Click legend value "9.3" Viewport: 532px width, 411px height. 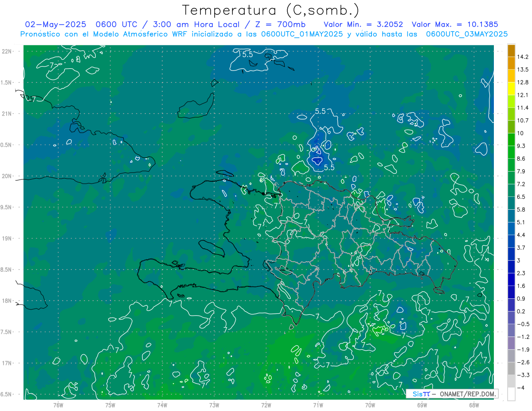pyautogui.click(x=521, y=146)
